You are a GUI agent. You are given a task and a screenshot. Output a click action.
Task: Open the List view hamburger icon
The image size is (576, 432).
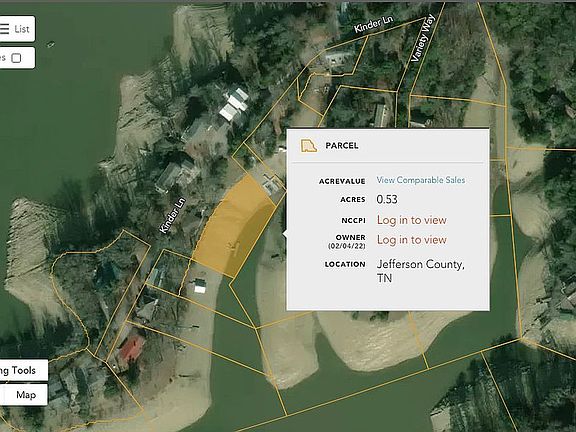(x=4, y=29)
